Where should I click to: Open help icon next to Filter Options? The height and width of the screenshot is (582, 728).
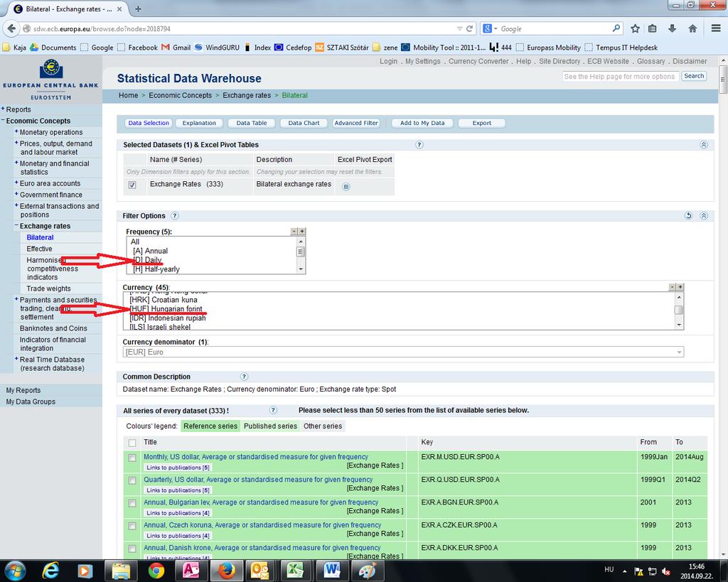pyautogui.click(x=175, y=216)
